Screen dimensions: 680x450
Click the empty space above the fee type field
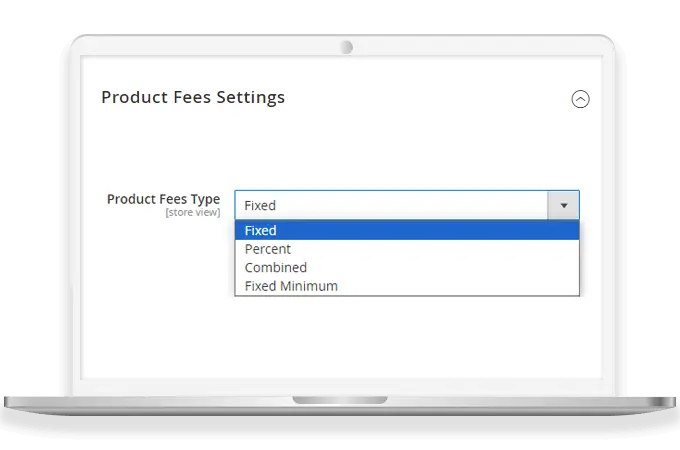click(x=400, y=155)
